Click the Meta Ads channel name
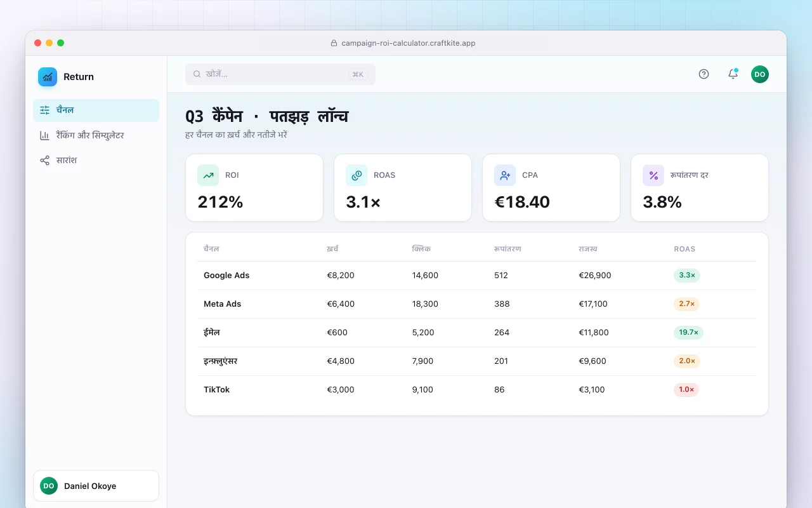The image size is (812, 508). point(222,304)
